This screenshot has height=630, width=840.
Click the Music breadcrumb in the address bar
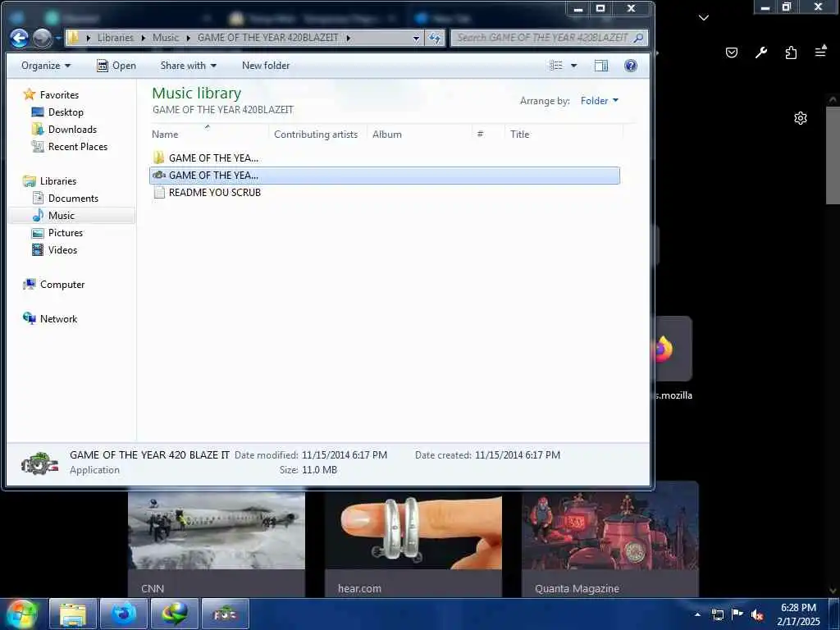(166, 38)
